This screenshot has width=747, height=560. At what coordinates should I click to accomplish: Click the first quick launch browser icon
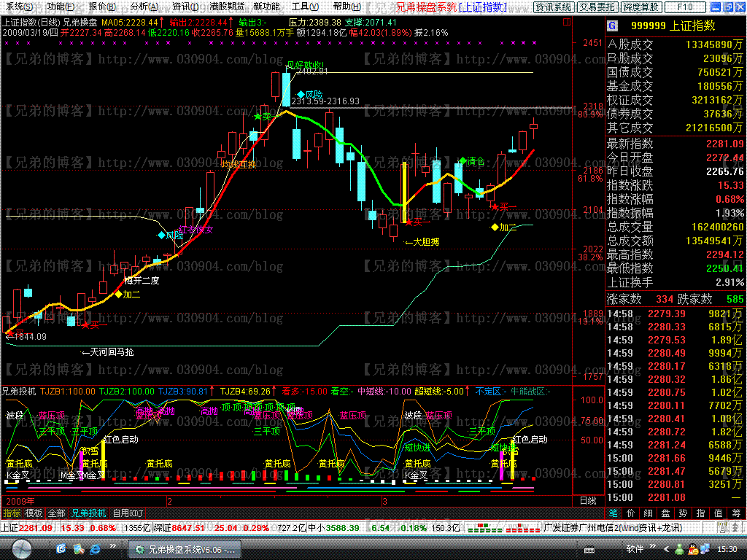61,549
